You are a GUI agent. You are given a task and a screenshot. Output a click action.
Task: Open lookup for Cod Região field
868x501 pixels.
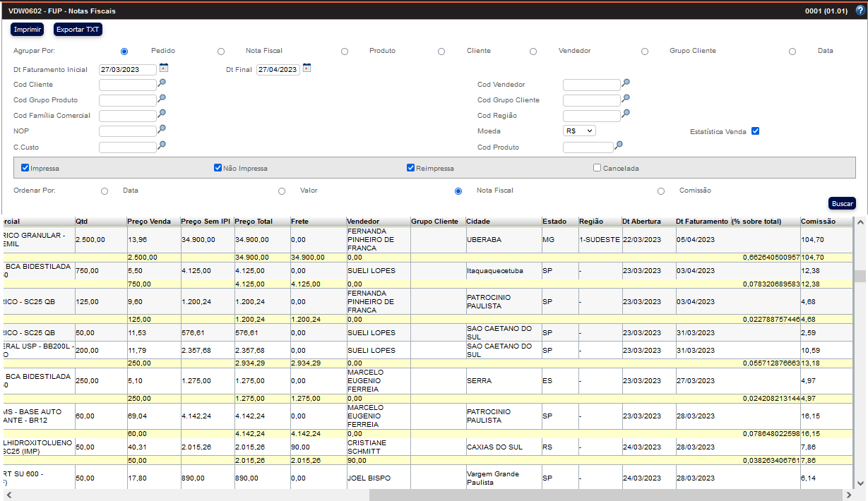pyautogui.click(x=626, y=114)
